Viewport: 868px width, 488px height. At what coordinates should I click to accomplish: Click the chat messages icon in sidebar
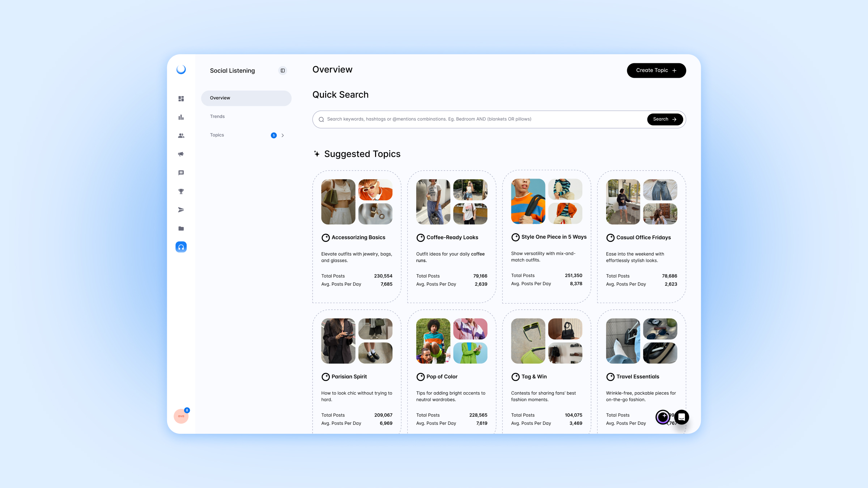(x=181, y=173)
